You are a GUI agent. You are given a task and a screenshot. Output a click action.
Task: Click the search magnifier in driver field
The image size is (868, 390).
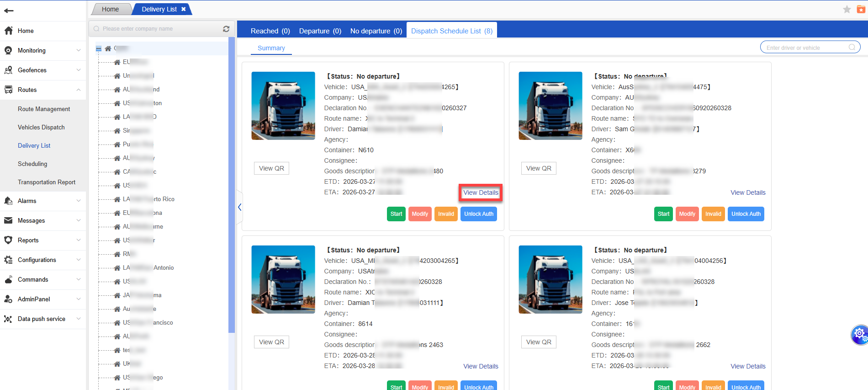point(852,48)
